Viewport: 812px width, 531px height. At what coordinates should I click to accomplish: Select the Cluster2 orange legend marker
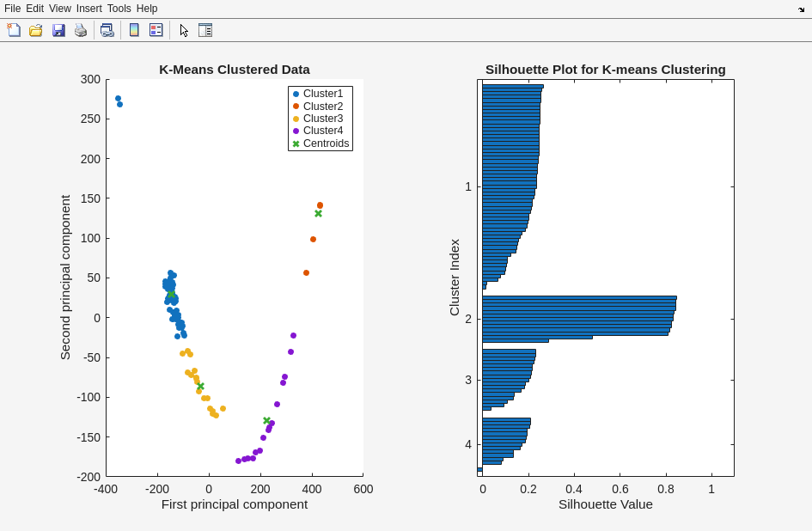click(x=296, y=107)
